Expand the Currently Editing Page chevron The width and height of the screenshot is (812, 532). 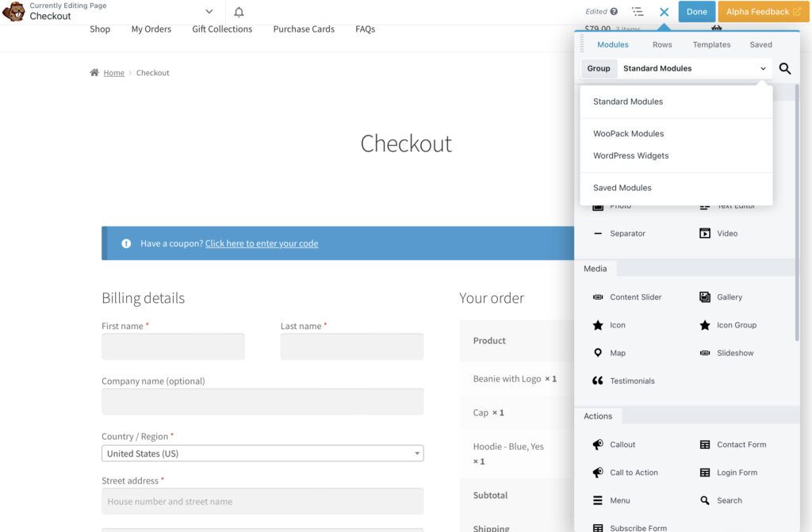[x=209, y=11]
